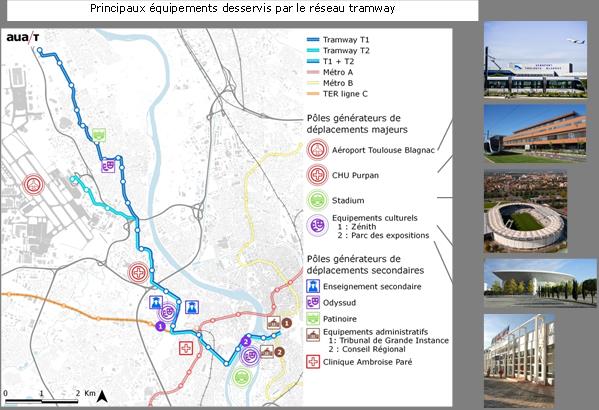Click the map title text

point(243,8)
